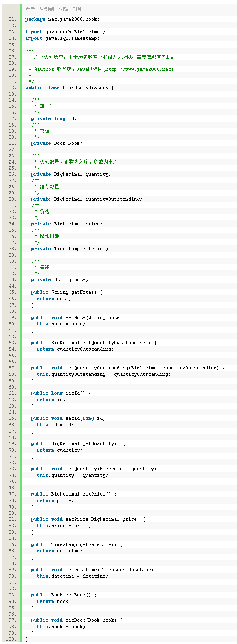237x644 pixels.
Task: Select the 'import java.sql.Timestamp;' line
Action: pos(62,38)
